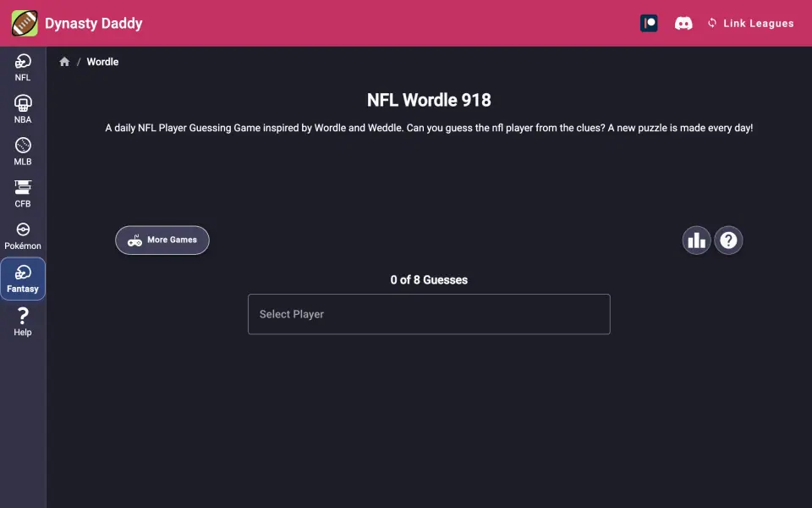Click the Link Leagues button
The image size is (812, 508).
click(750, 24)
